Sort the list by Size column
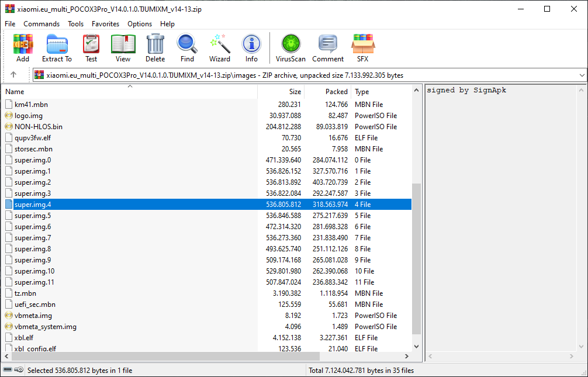Image resolution: width=588 pixels, height=377 pixels. tap(281, 92)
